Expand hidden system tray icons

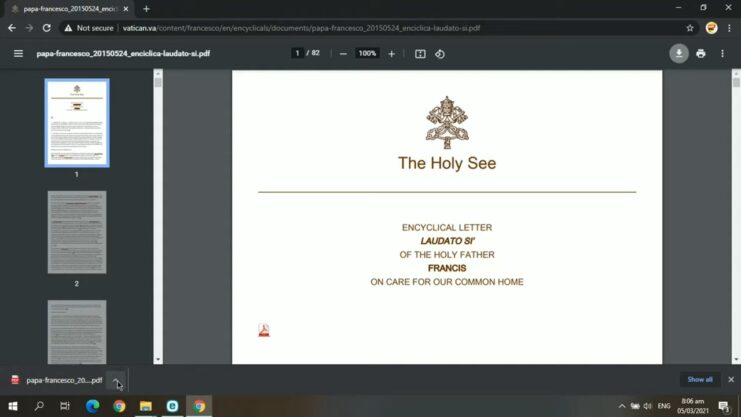click(x=622, y=406)
